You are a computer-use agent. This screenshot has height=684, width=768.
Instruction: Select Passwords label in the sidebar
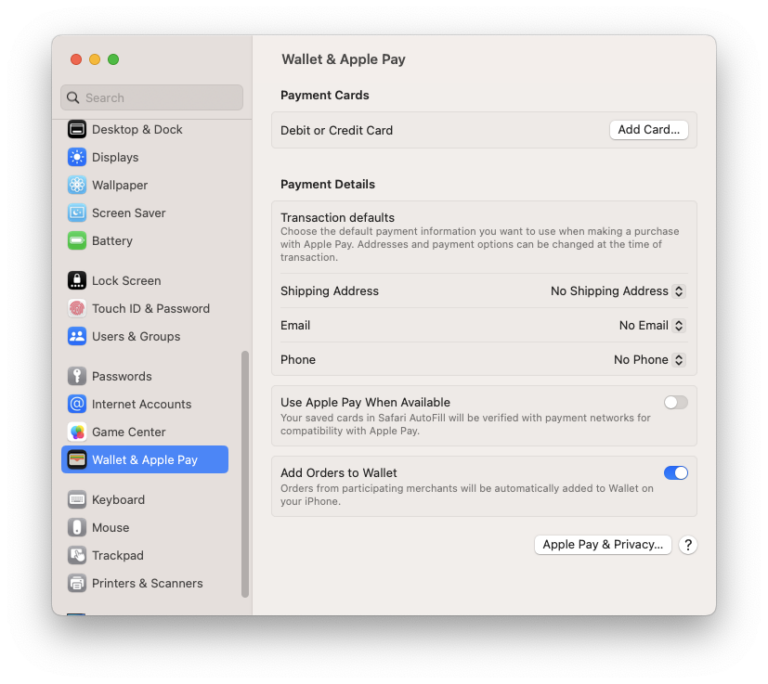click(x=122, y=376)
